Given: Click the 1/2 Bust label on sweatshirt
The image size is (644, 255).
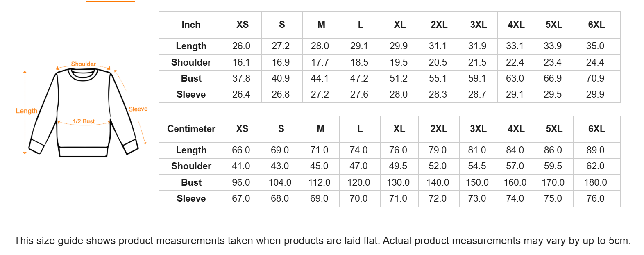Looking at the screenshot, I should coord(84,121).
